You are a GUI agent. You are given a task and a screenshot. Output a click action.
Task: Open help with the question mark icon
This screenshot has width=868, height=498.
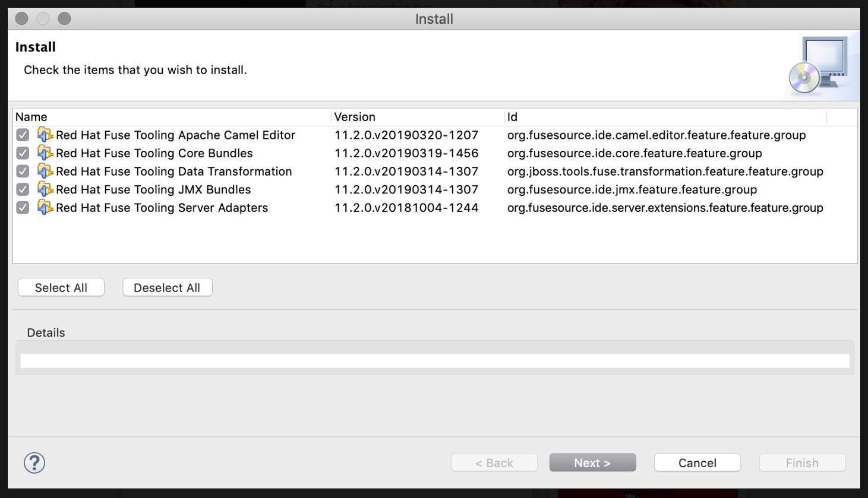pos(34,463)
